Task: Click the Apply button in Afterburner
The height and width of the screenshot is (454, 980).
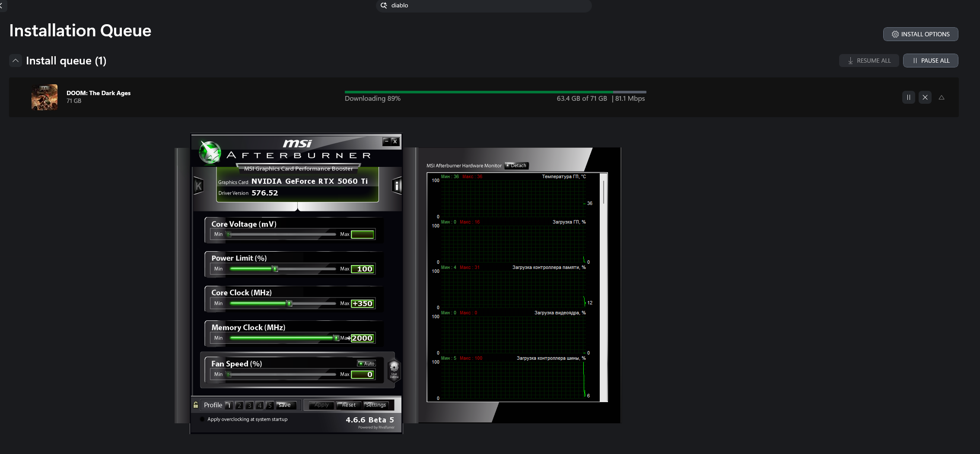Action: (321, 405)
